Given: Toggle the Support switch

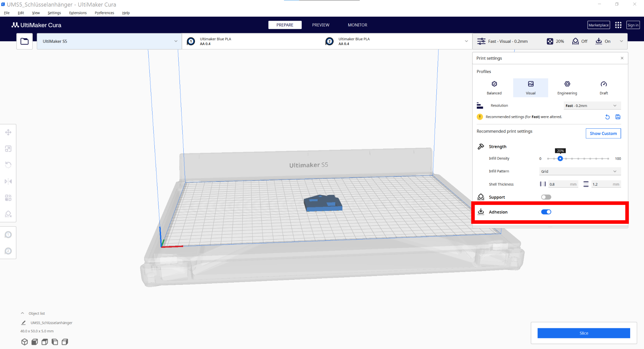Looking at the screenshot, I should pos(546,197).
